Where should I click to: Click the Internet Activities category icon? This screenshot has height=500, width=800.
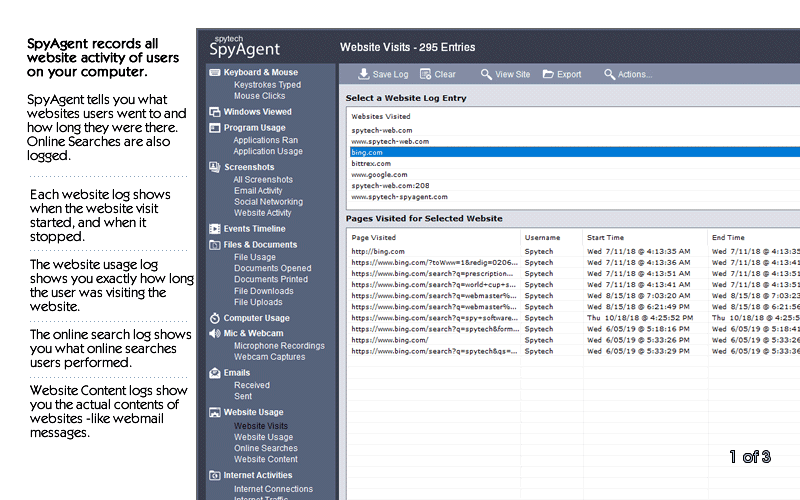pos(215,476)
